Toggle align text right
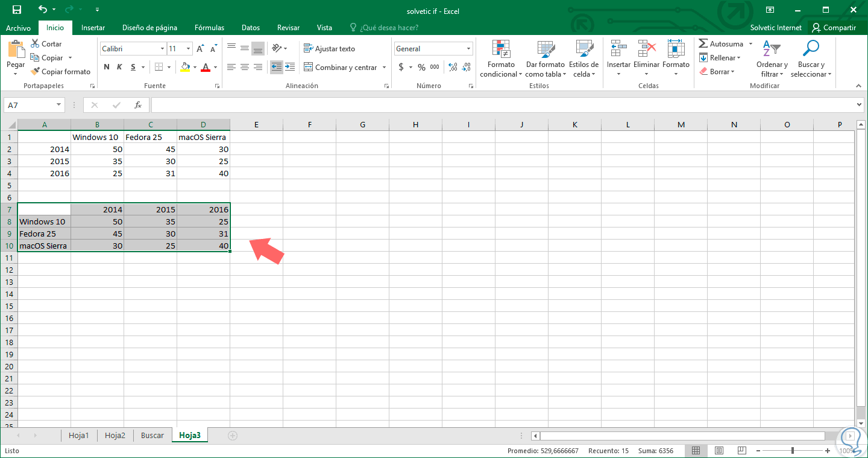 click(x=258, y=67)
